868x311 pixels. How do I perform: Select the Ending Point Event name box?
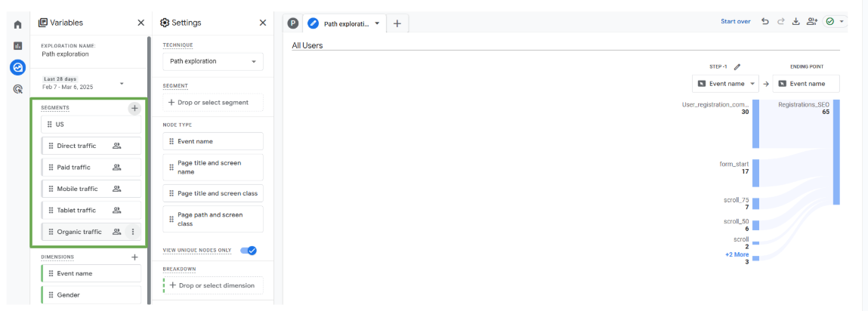[x=806, y=84]
